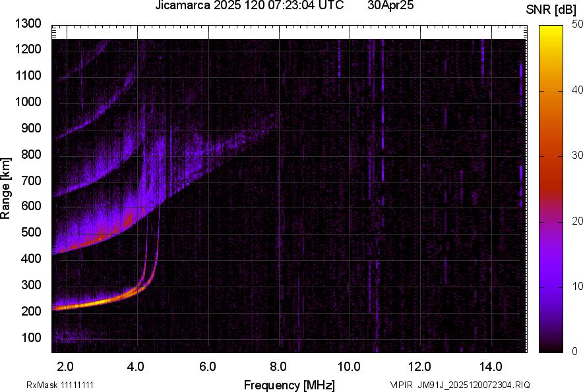The width and height of the screenshot is (583, 392).
Task: Click the 1100 range tick label
Action: [28, 75]
